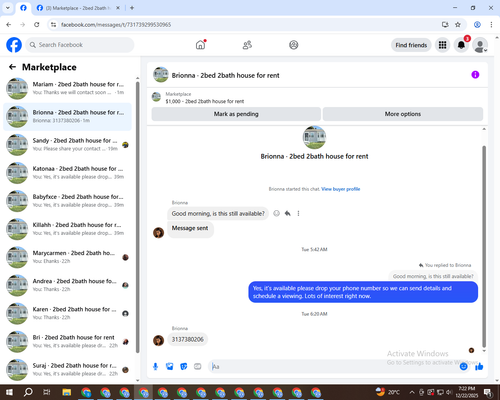Open Mariam's conversation
The height and width of the screenshot is (400, 500).
(x=67, y=89)
